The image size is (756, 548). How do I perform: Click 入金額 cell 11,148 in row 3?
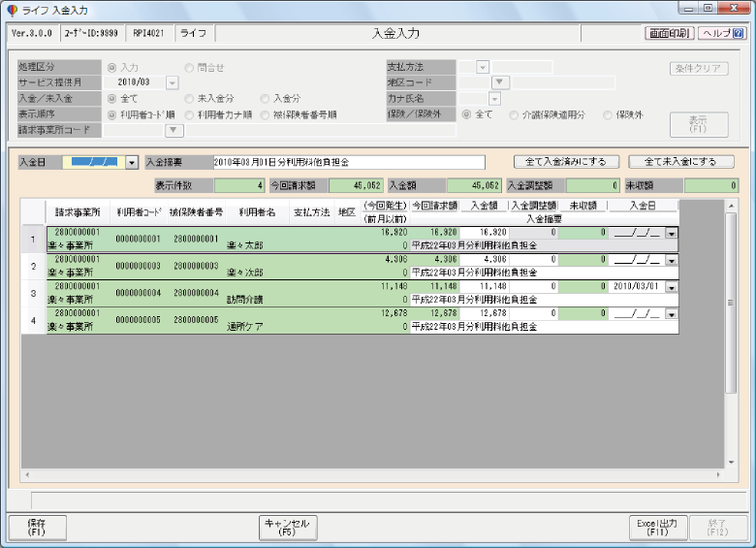coord(484,286)
